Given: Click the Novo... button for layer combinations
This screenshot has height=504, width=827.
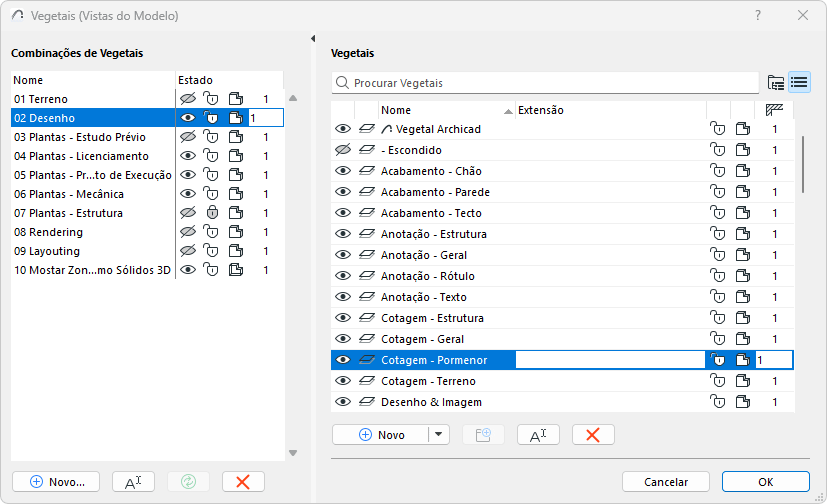Looking at the screenshot, I should pyautogui.click(x=56, y=481).
